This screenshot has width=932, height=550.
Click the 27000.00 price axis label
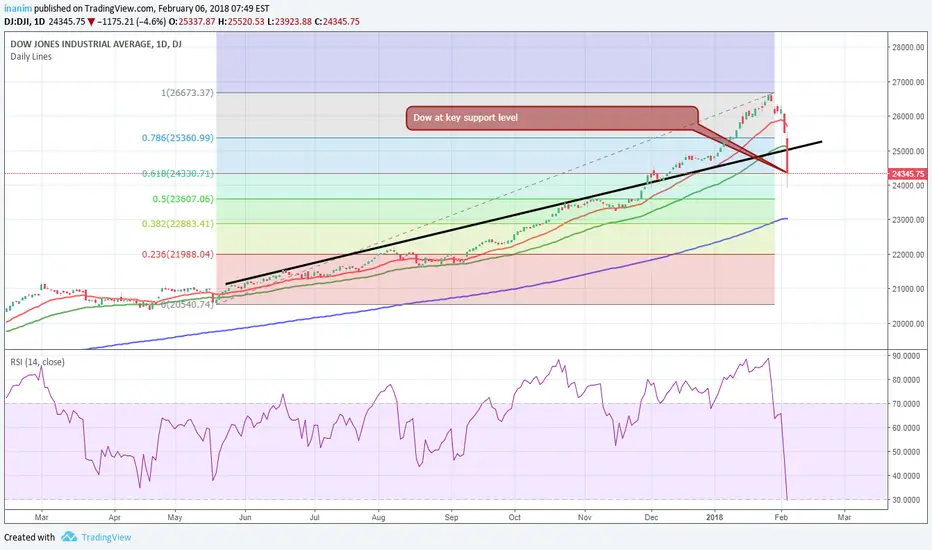pos(908,82)
